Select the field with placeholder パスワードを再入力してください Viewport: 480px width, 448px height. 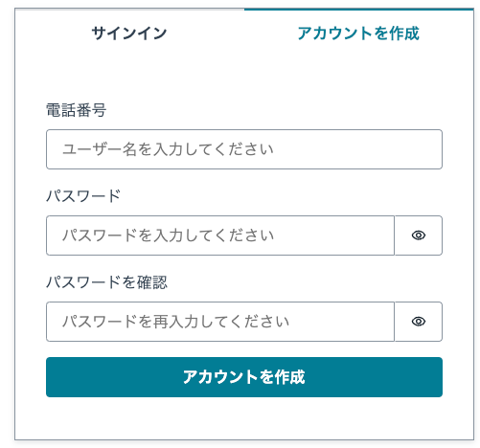(220, 322)
